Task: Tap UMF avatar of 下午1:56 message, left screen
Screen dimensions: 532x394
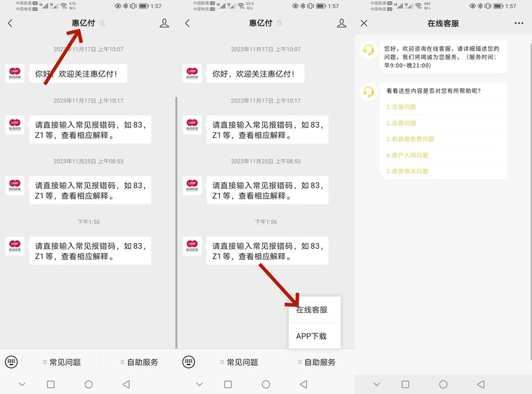Action: click(15, 246)
